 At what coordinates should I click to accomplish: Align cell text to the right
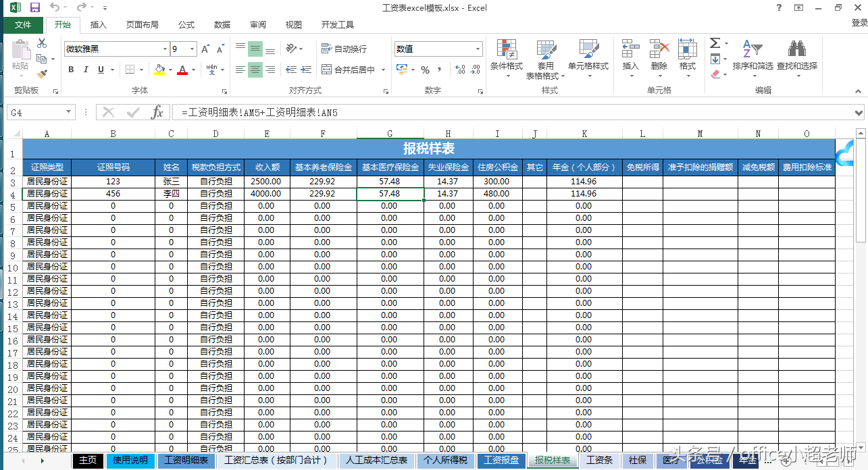coord(270,70)
